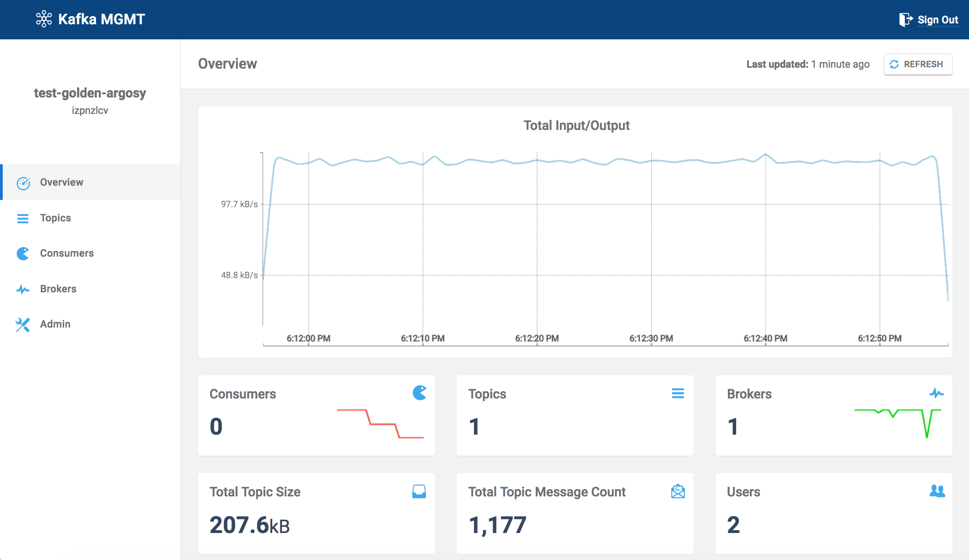Open the Overview menu item

click(91, 182)
